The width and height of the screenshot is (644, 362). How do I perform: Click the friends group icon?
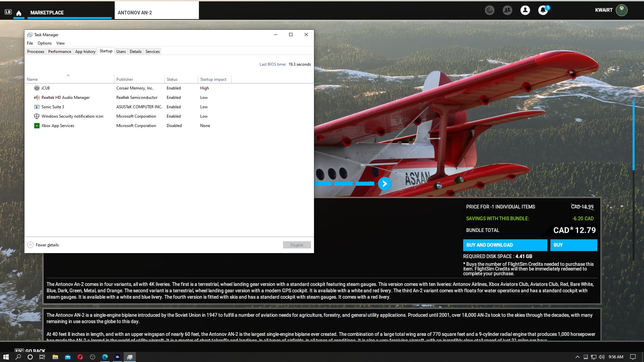click(507, 10)
